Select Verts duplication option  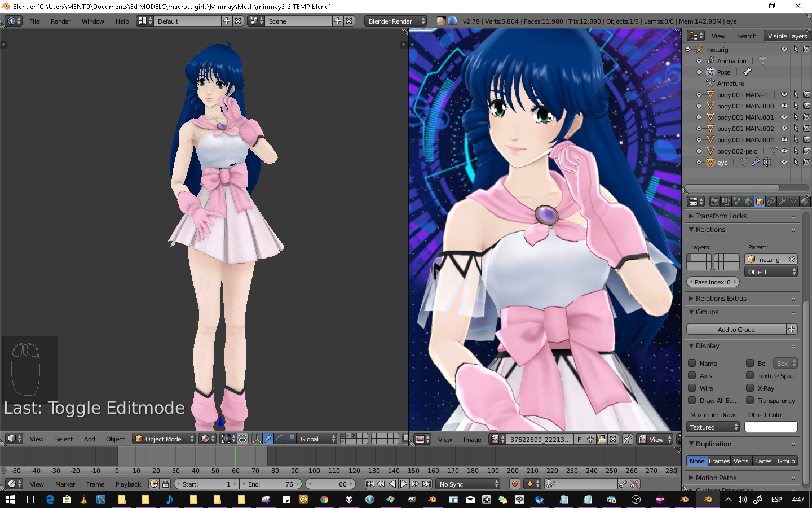tap(741, 461)
